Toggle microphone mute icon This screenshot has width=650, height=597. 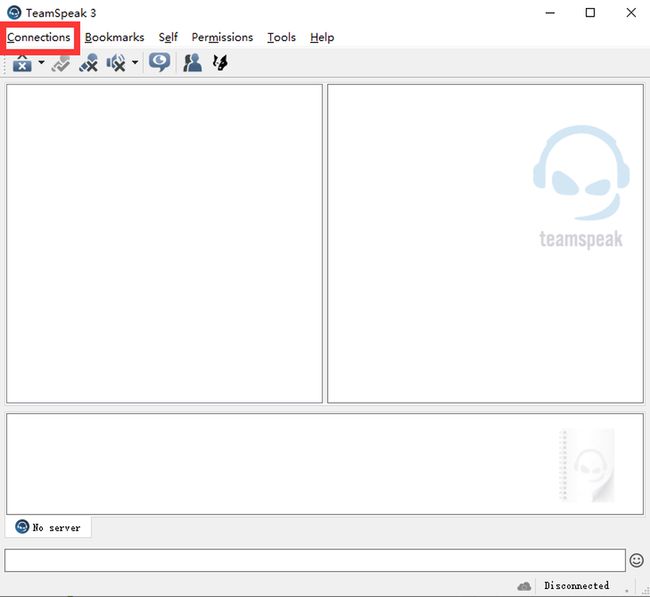pyautogui.click(x=88, y=63)
